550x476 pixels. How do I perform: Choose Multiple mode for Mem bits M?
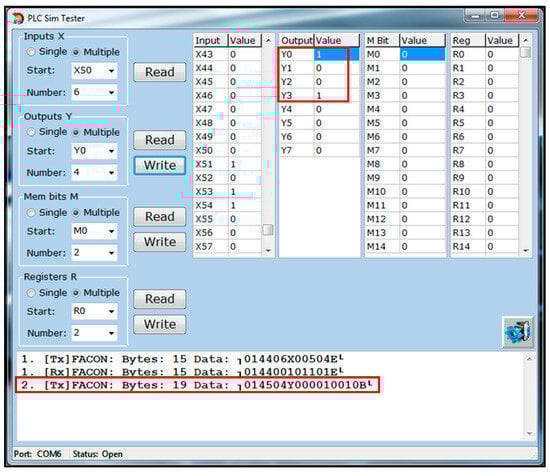[76, 213]
